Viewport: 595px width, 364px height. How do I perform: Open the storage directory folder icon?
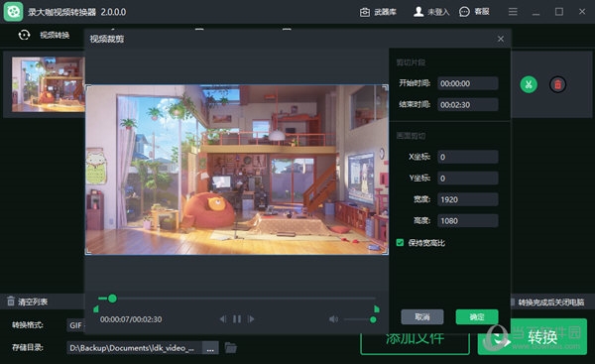click(x=230, y=348)
